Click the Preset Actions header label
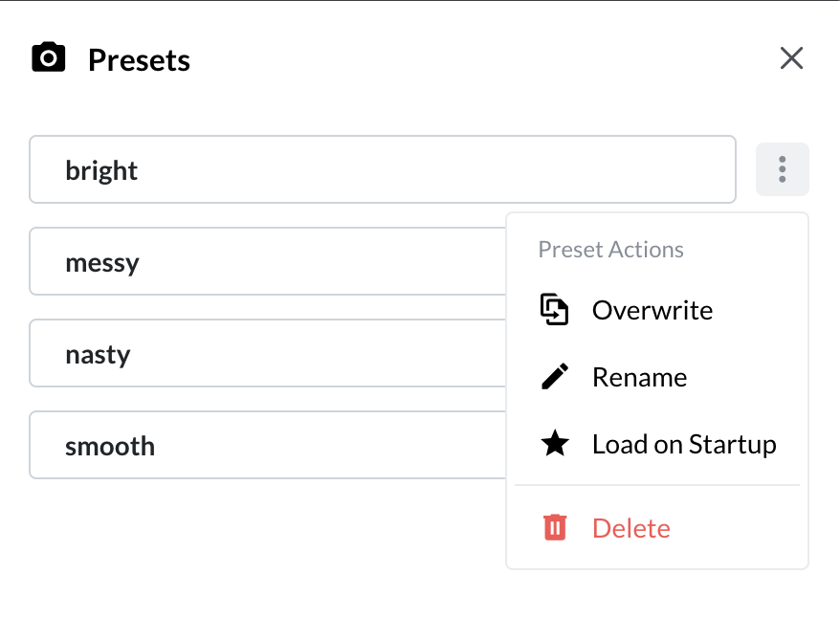840x618 pixels. pos(610,250)
